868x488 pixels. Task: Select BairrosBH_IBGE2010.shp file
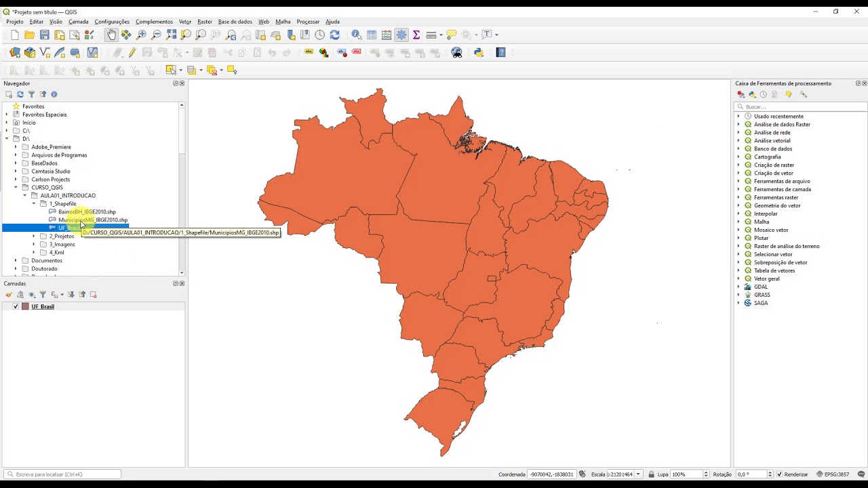pos(87,212)
